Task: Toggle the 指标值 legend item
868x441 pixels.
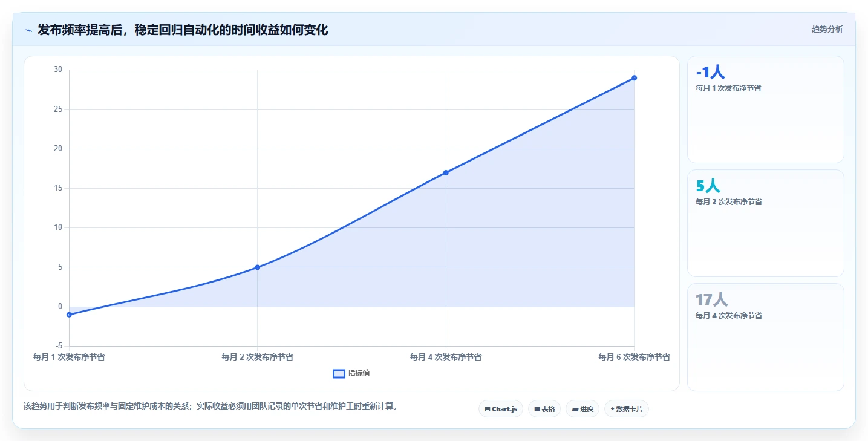Action: click(351, 373)
